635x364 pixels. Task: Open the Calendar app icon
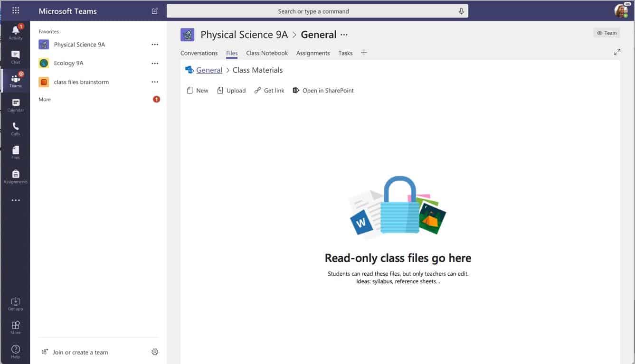(x=15, y=105)
